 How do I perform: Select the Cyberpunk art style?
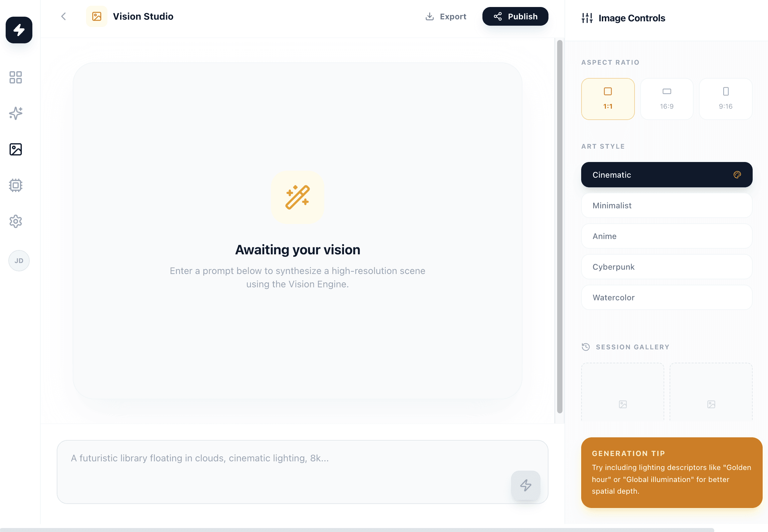coord(667,267)
